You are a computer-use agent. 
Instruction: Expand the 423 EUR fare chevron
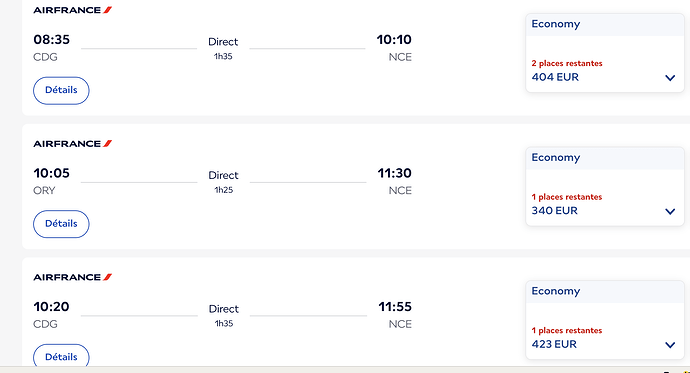pos(670,345)
